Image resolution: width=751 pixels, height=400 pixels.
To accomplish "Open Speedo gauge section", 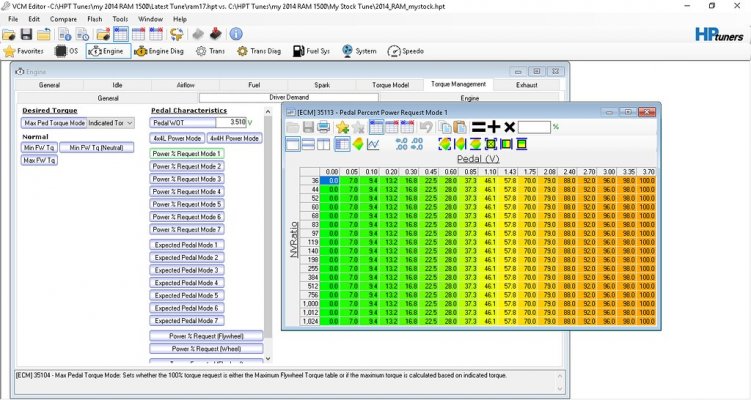I will 406,51.
